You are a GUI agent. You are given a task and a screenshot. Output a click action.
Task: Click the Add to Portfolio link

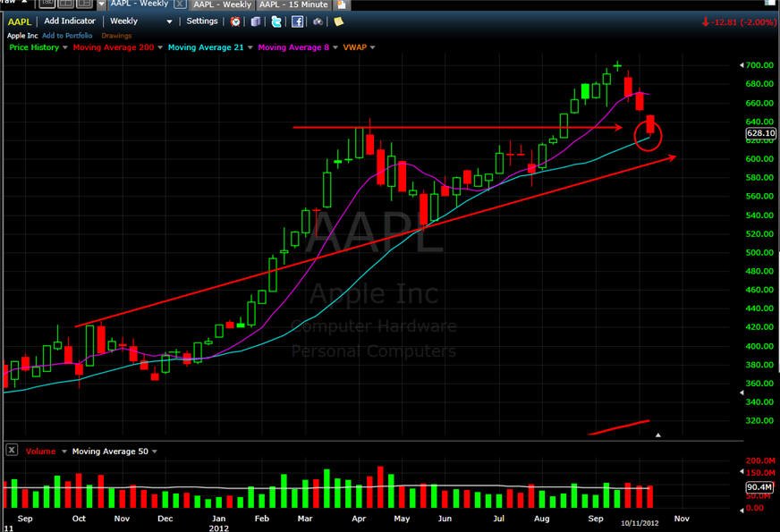click(67, 36)
